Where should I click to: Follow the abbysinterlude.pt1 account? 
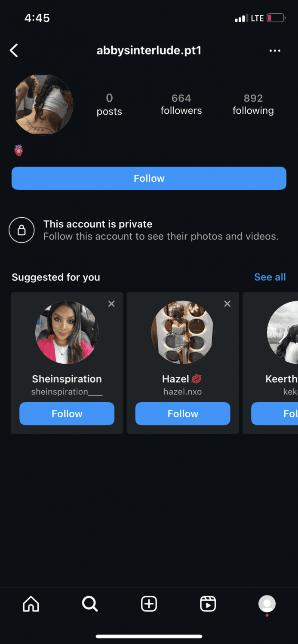pyautogui.click(x=149, y=178)
